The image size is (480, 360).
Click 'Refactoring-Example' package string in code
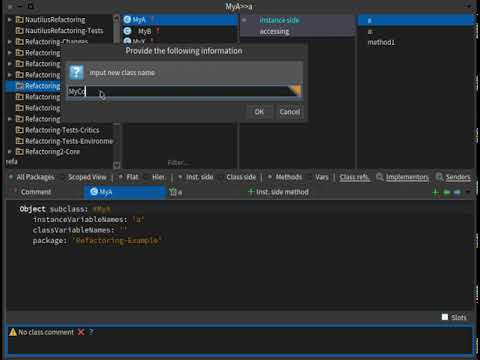(x=117, y=240)
